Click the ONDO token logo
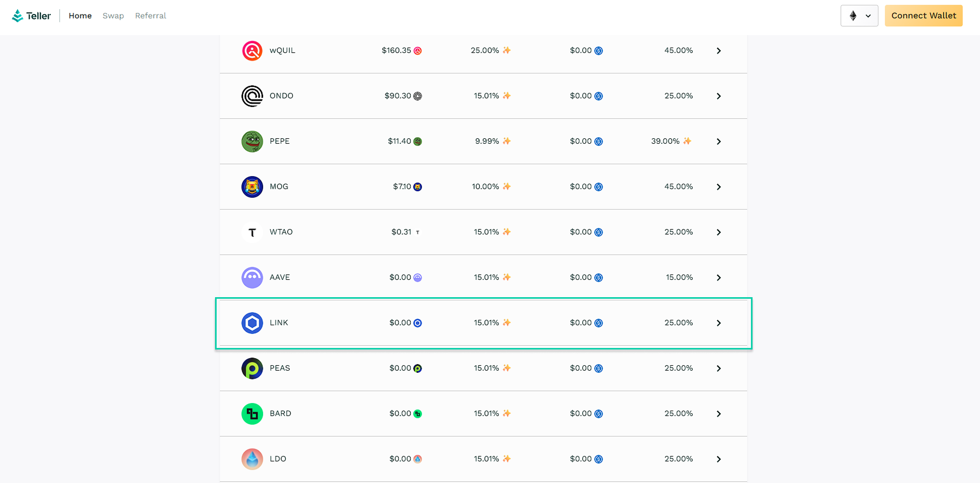980x483 pixels. [252, 96]
